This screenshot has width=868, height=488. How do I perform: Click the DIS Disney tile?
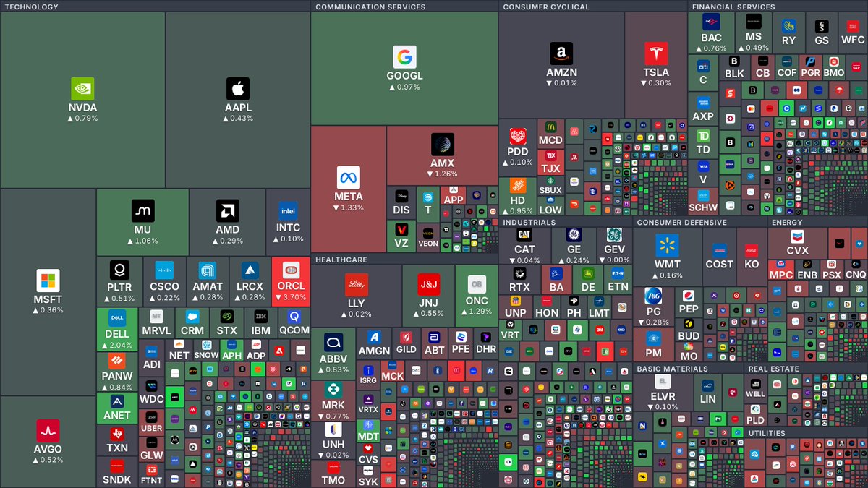click(x=401, y=202)
